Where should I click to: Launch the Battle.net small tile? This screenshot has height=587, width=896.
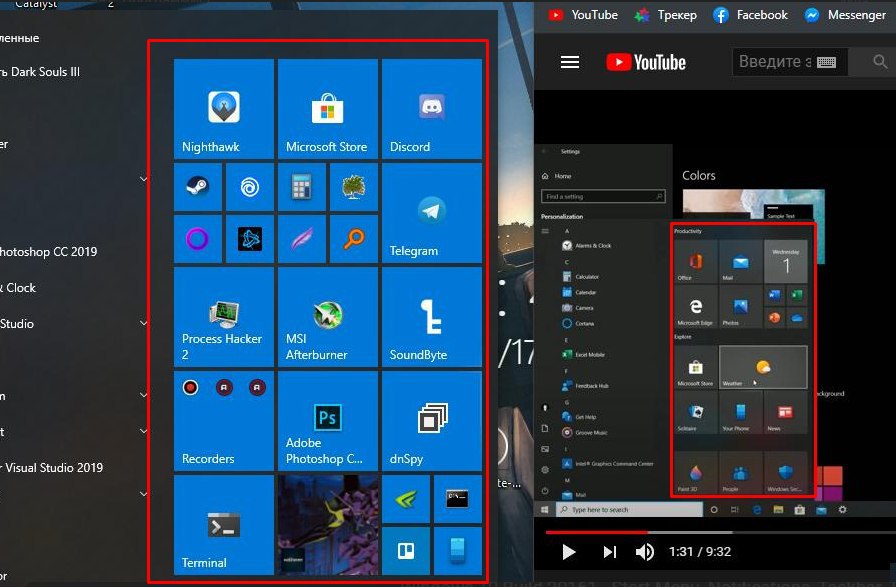[x=250, y=239]
